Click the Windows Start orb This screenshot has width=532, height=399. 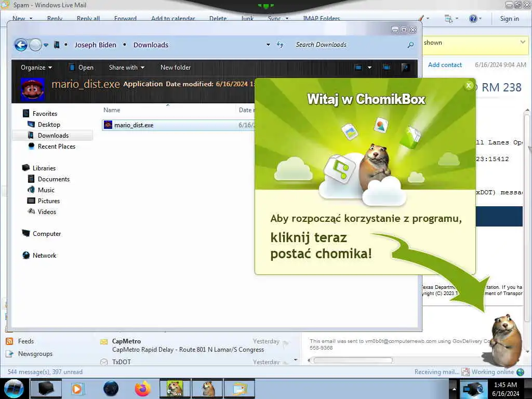coord(14,389)
